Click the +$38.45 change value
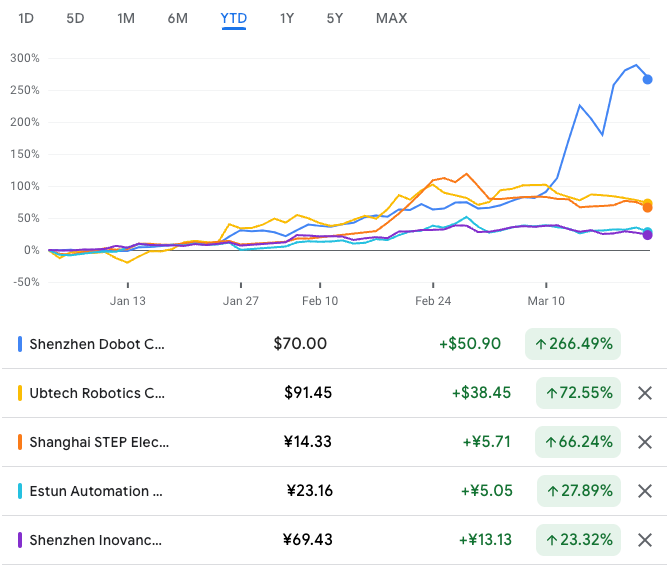The width and height of the screenshot is (667, 567). [x=481, y=393]
